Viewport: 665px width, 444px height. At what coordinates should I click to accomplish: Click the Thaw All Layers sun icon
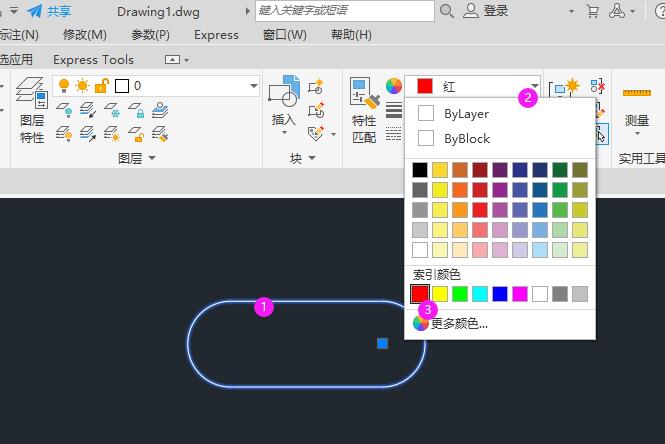point(112,134)
